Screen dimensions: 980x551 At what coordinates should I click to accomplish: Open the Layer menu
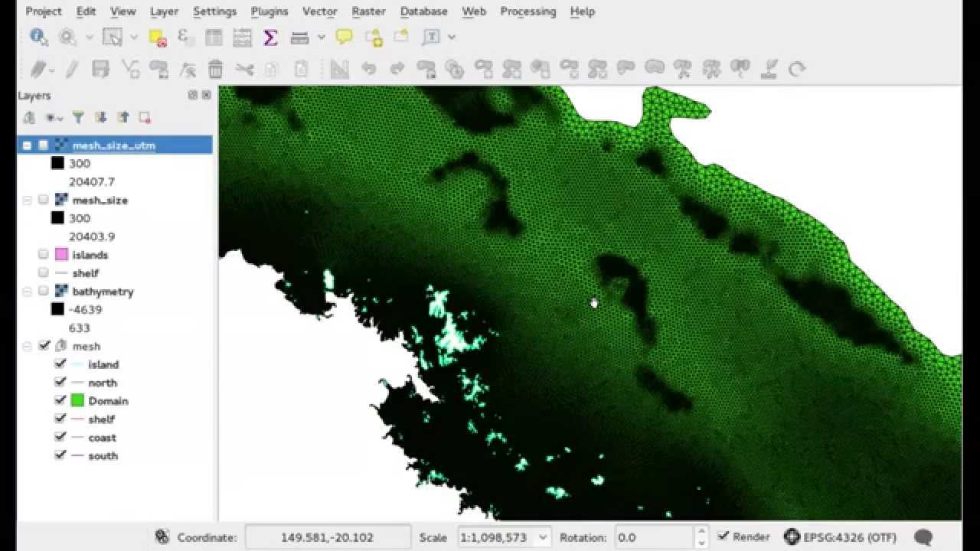point(164,11)
